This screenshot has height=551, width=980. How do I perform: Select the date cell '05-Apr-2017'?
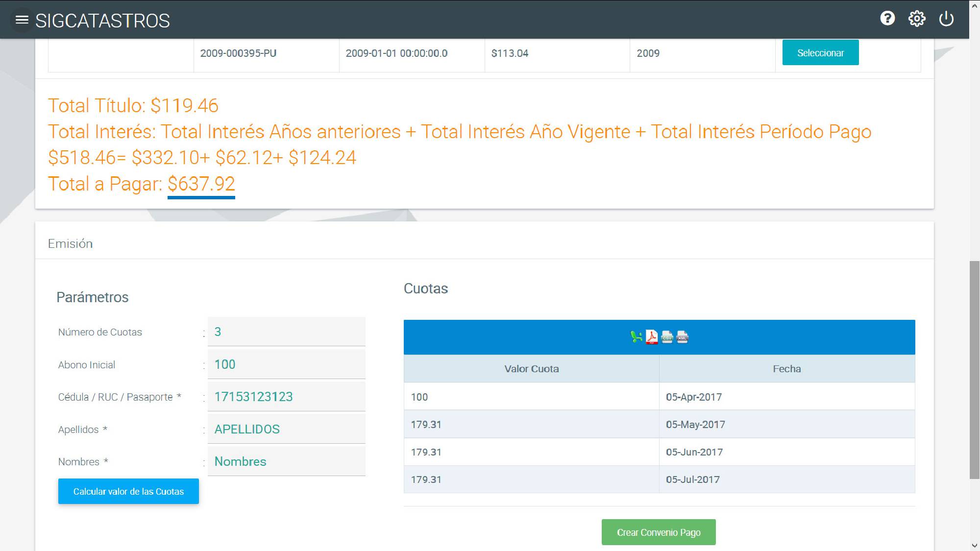[x=787, y=397]
